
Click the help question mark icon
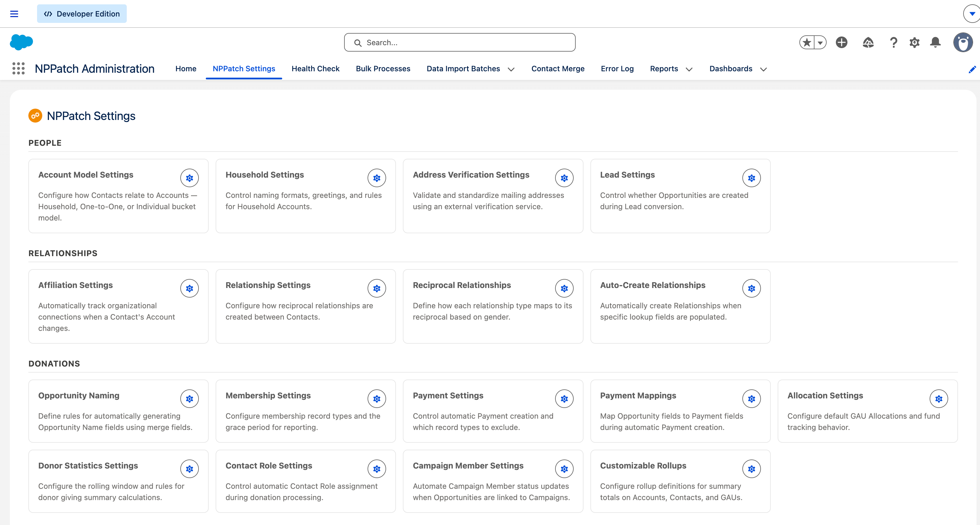tap(894, 42)
